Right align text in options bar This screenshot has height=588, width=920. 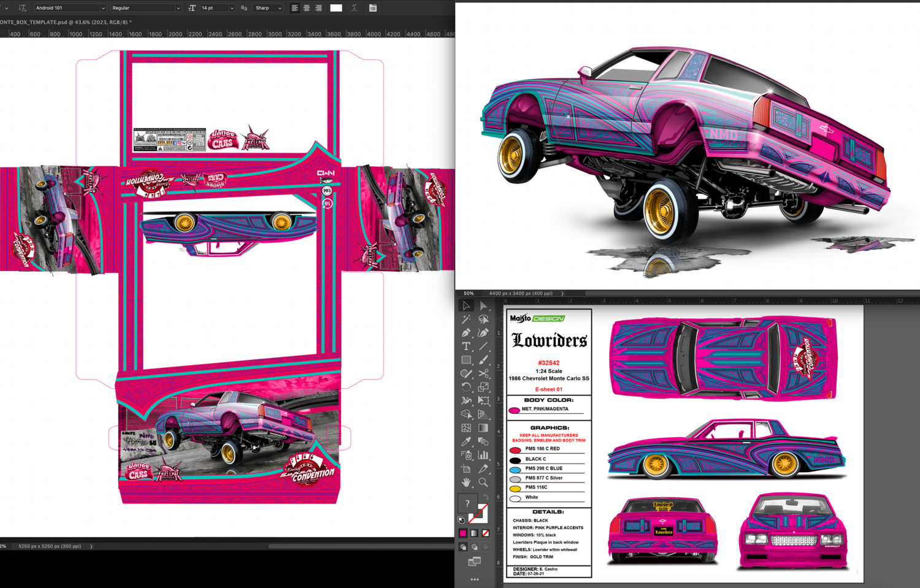(318, 8)
